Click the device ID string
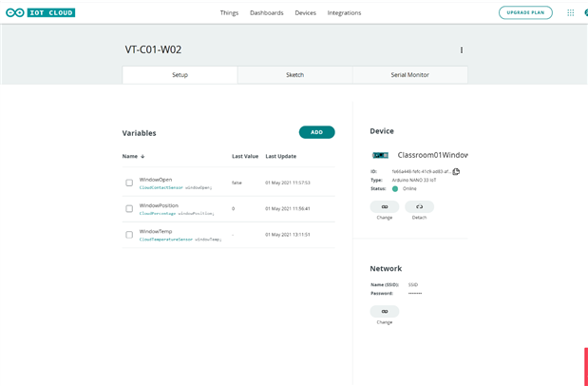Screen dimensions: 588x386 [x=422, y=171]
